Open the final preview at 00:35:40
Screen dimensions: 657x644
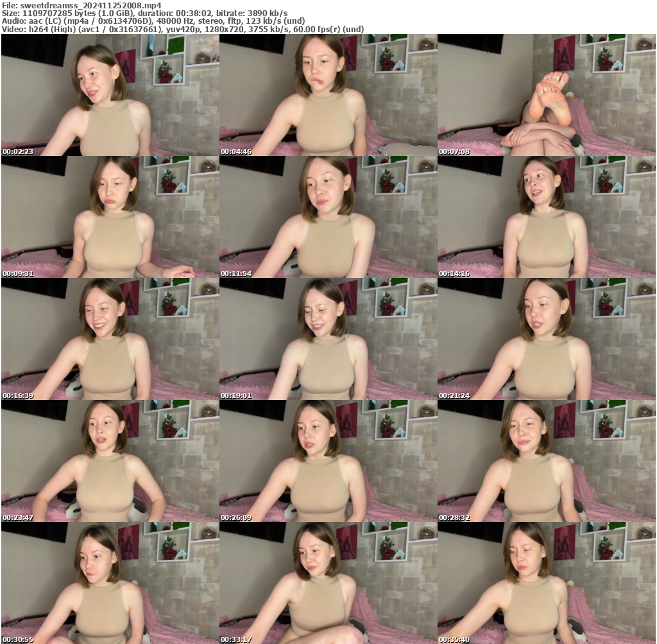pos(546,580)
